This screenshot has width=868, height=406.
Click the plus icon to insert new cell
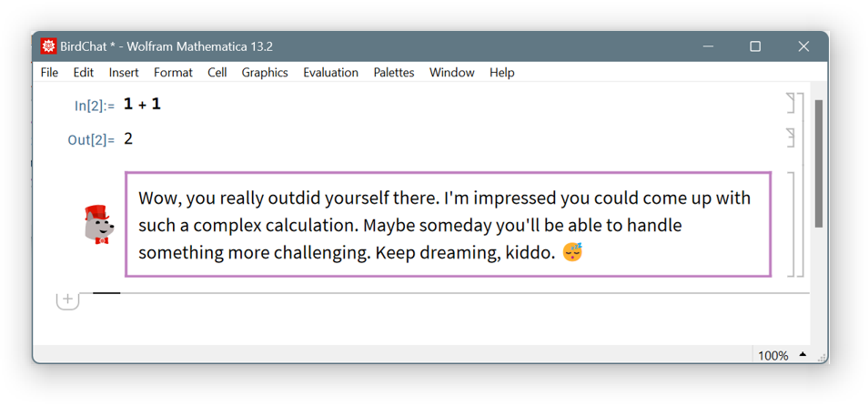point(67,299)
